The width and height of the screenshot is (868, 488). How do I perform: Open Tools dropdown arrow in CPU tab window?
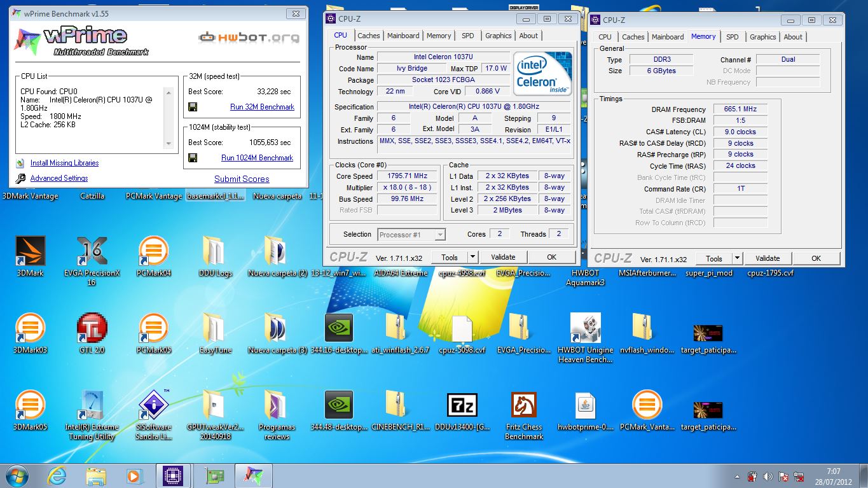(472, 257)
